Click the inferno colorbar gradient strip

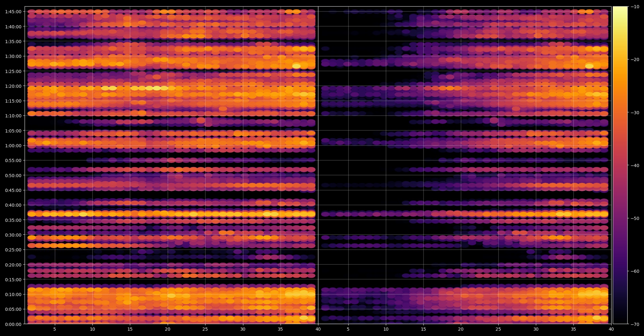620,165
